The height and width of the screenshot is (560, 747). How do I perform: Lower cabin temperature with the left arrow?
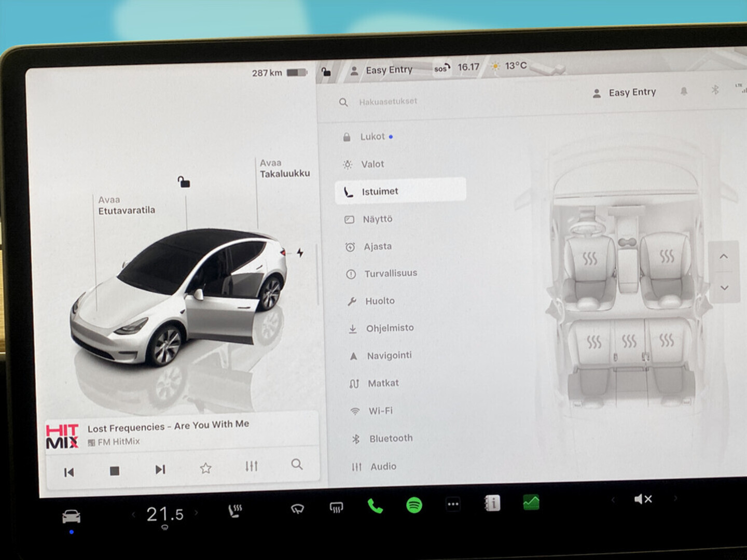(134, 513)
